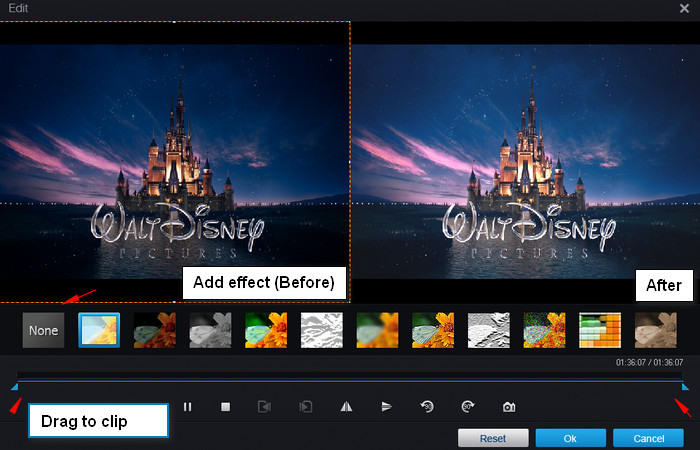This screenshot has width=700, height=450.
Task: Click the set clip start icon
Action: pos(264,407)
